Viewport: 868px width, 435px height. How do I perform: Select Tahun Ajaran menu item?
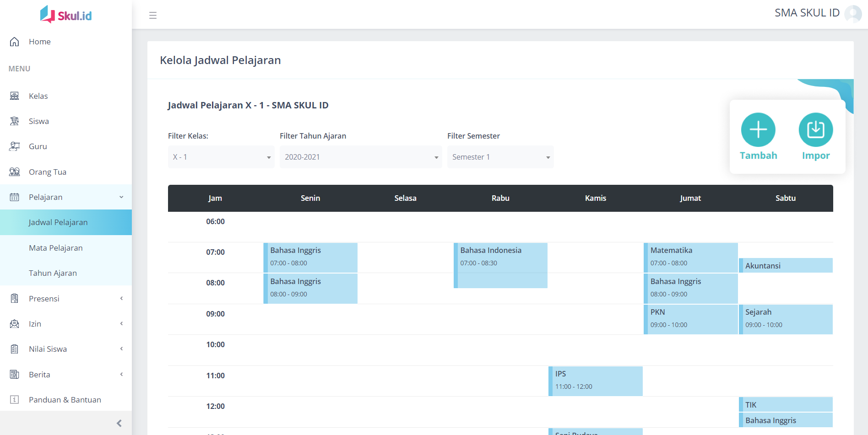click(53, 273)
